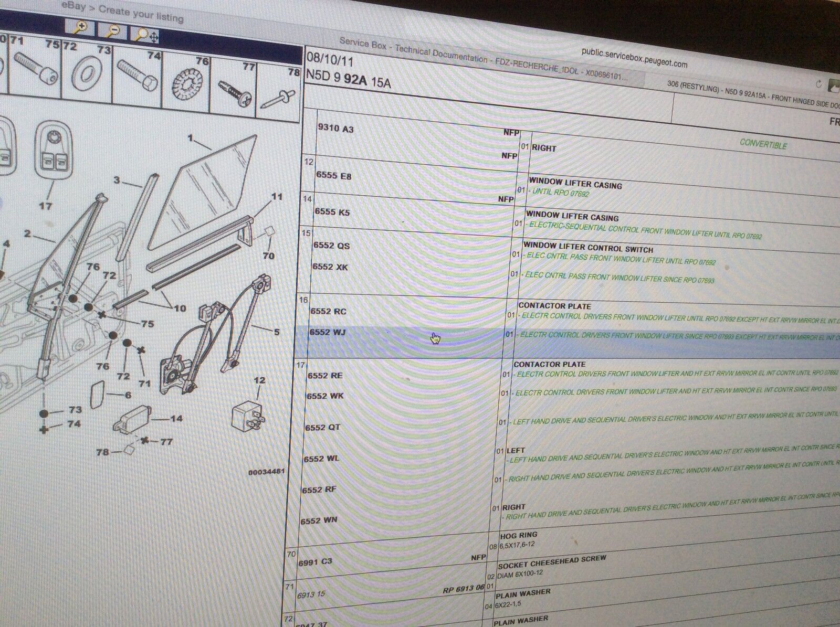Screen dimensions: 840x627
Task: Select cheesehead screw thumbnail 71
Action: [x=34, y=68]
